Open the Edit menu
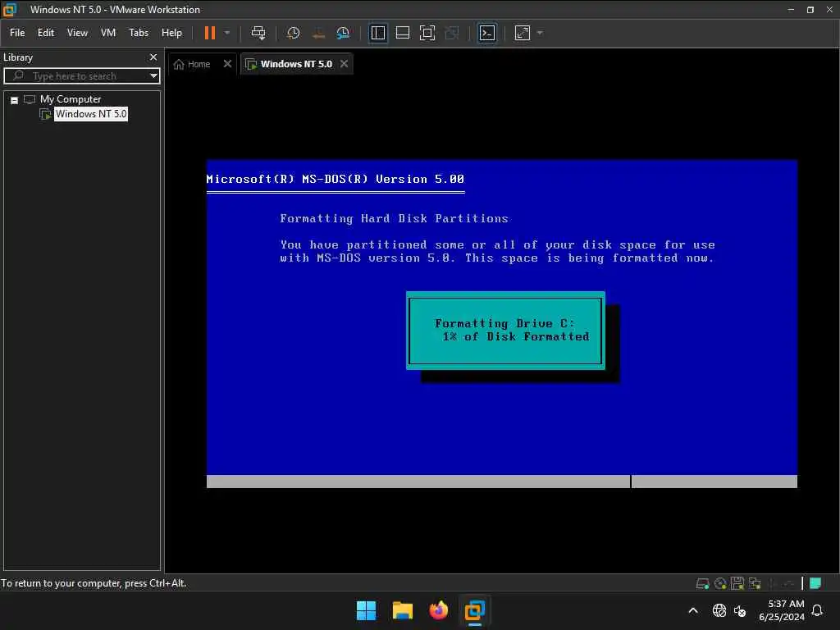 [x=46, y=33]
